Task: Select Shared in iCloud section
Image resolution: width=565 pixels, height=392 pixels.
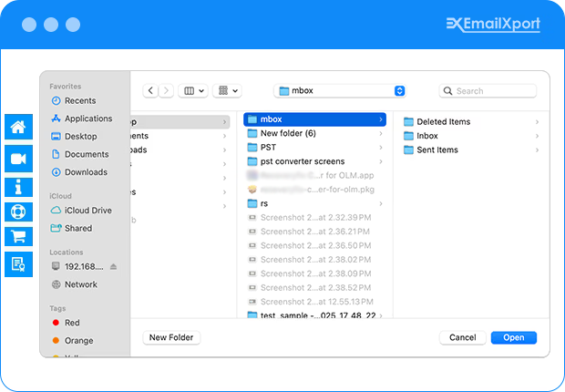Action: click(72, 228)
